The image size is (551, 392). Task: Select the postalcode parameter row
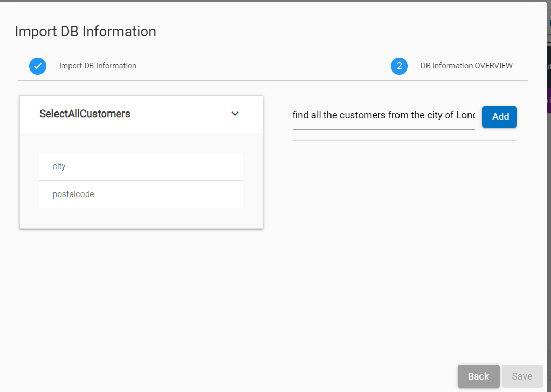(x=141, y=194)
